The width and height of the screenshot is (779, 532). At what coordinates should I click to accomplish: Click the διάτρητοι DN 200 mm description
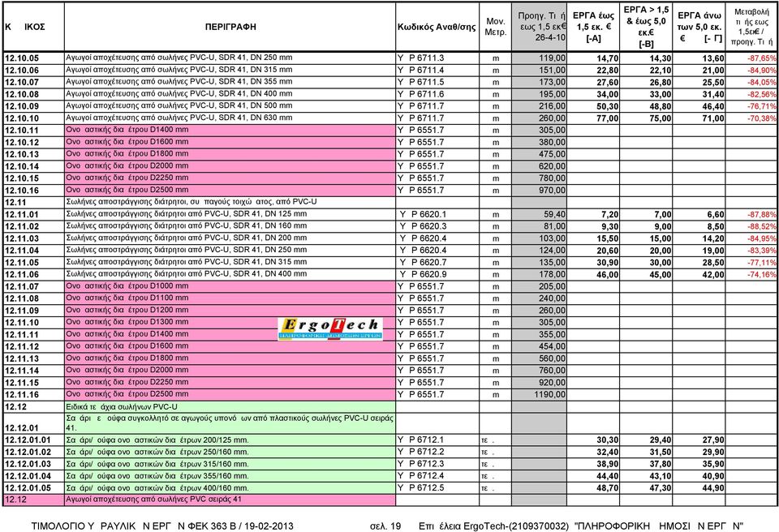coord(187,238)
